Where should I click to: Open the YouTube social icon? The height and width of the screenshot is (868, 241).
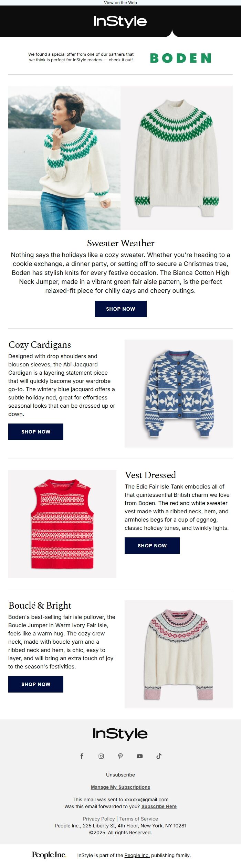point(140,756)
